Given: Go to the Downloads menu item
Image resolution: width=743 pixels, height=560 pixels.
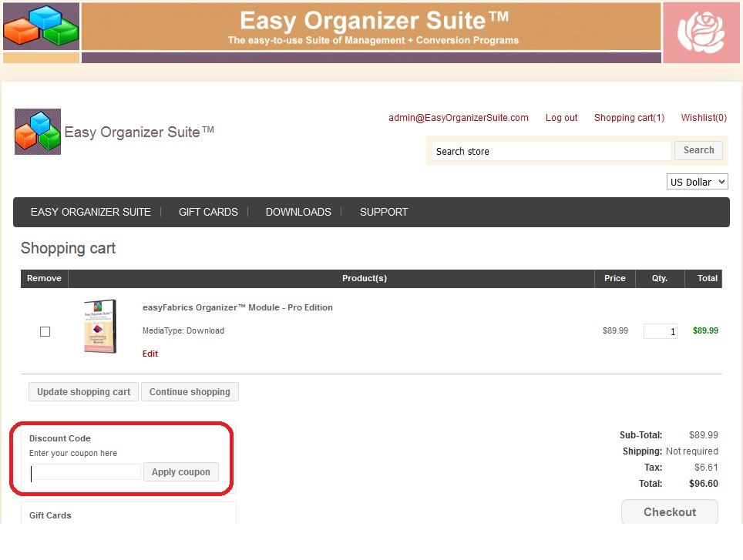Looking at the screenshot, I should [298, 212].
